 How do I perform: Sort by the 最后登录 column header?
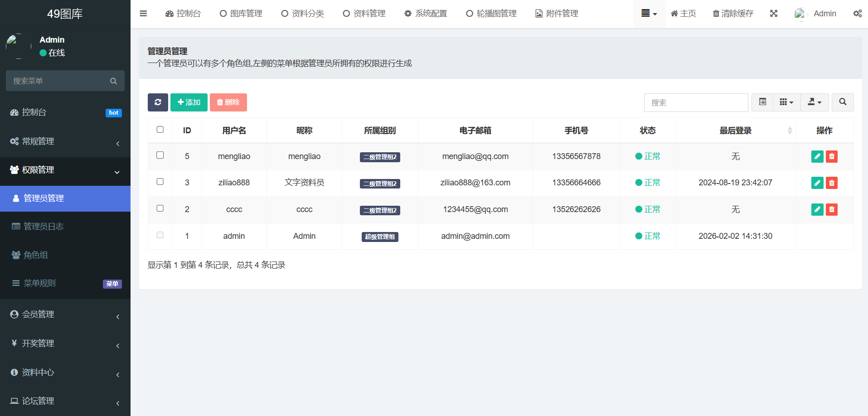point(735,131)
